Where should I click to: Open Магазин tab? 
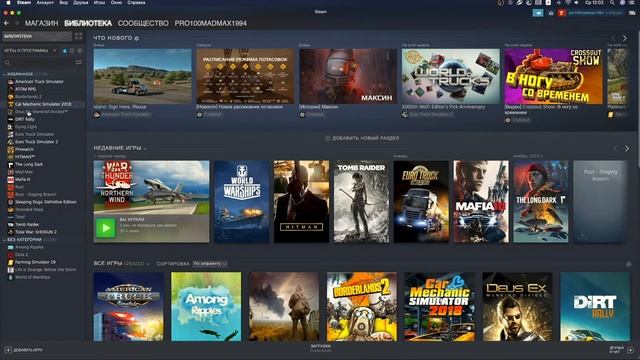[42, 23]
